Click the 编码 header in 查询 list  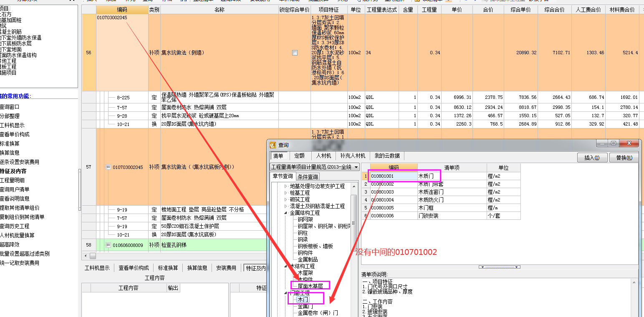click(394, 168)
